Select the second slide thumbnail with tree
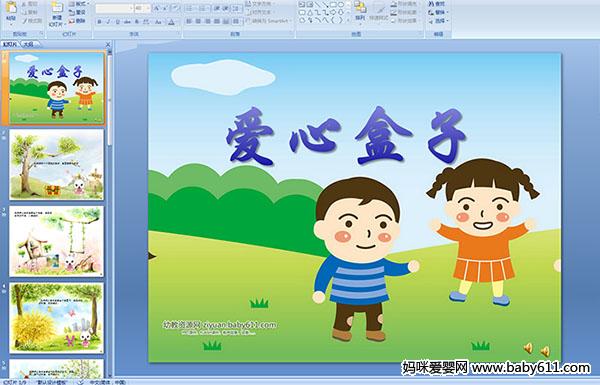The width and height of the screenshot is (600, 385). tap(57, 164)
